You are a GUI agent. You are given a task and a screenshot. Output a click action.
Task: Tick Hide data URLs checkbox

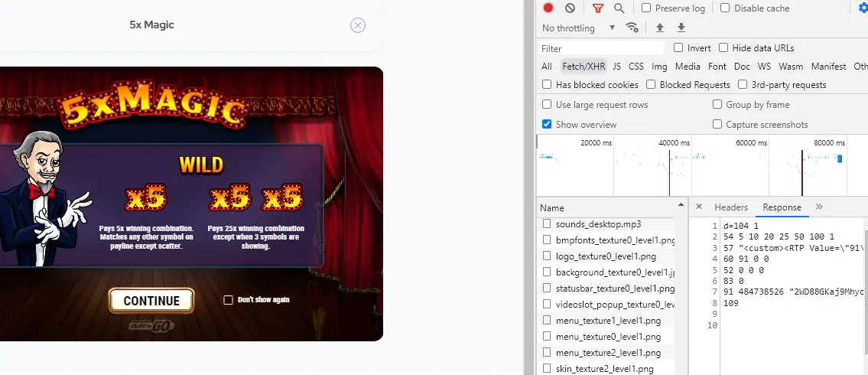(x=723, y=47)
